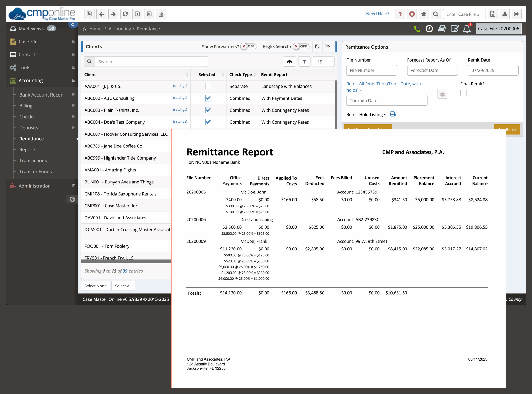
Task: Enable the Final Remit checkbox
Action: click(463, 93)
